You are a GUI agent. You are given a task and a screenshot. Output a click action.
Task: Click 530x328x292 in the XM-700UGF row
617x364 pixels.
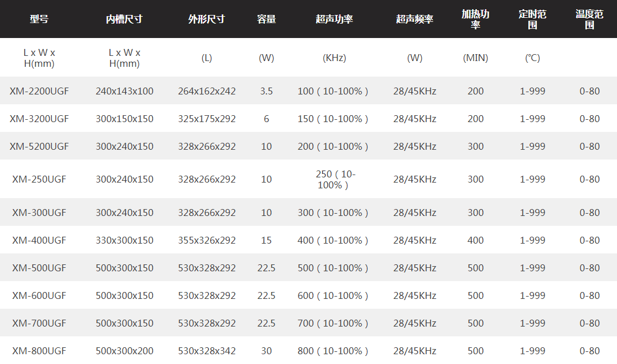(207, 323)
